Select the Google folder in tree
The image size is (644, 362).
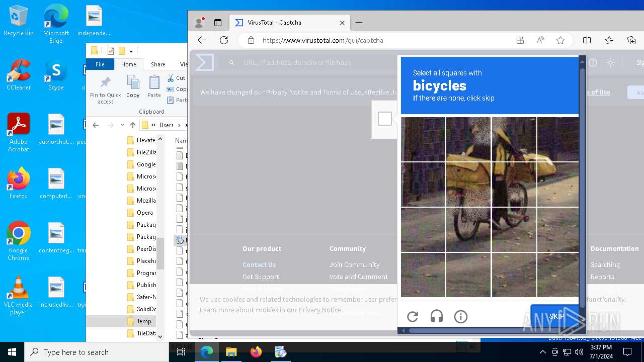(146, 164)
